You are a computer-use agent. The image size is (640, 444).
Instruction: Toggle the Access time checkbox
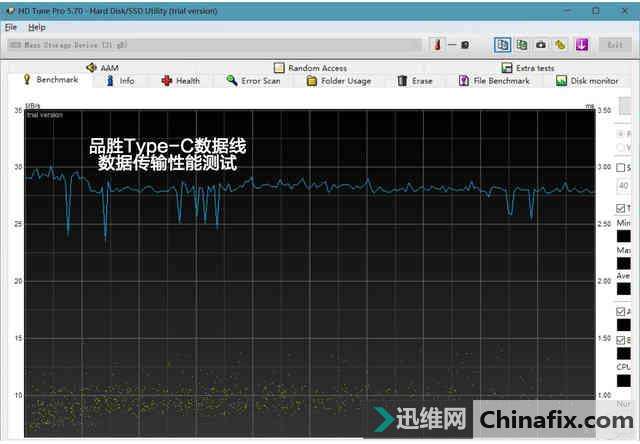(x=620, y=312)
